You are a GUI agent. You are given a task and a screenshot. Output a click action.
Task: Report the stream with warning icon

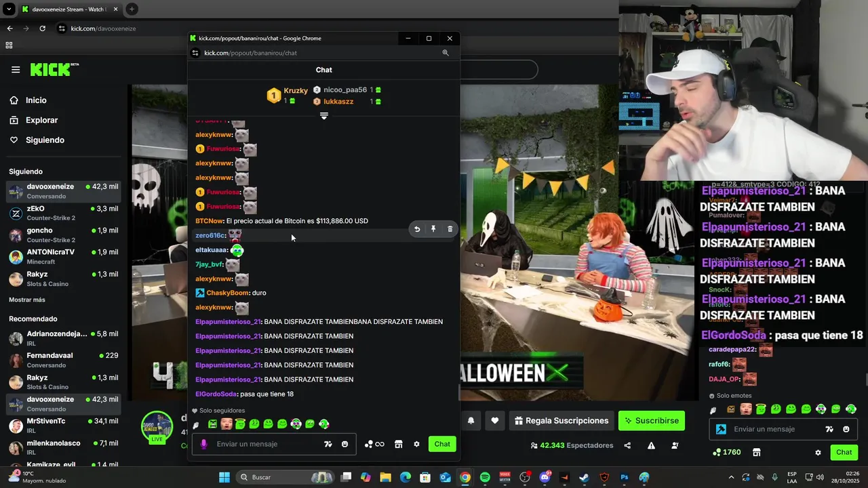[651, 445]
